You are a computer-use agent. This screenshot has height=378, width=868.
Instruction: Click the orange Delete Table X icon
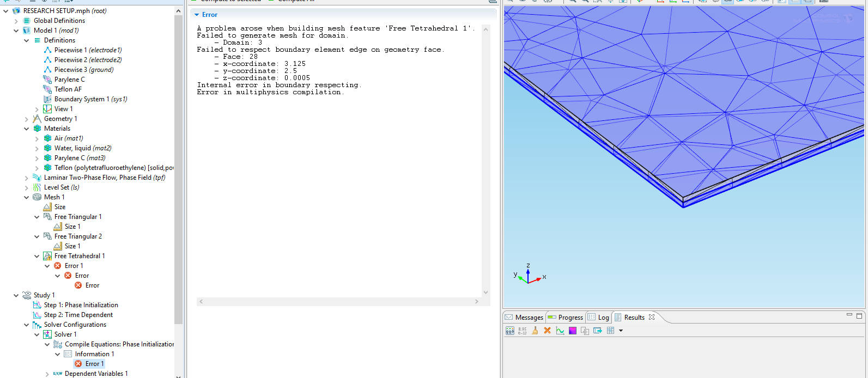pos(548,331)
